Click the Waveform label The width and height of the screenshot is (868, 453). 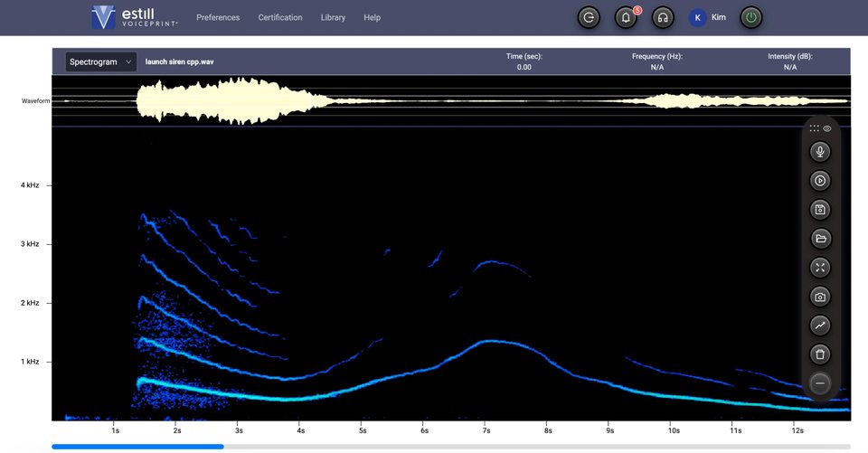(x=35, y=100)
